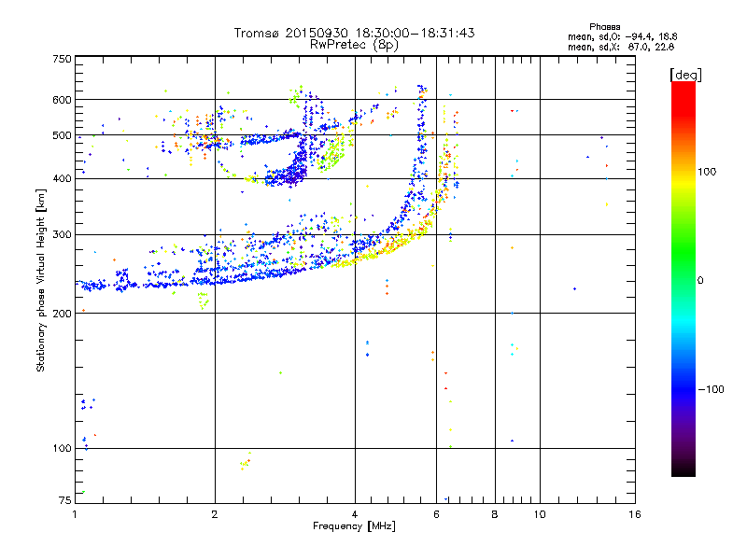Click the colorbar label '-100'
Viewport: 747px width, 560px height.
[711, 389]
